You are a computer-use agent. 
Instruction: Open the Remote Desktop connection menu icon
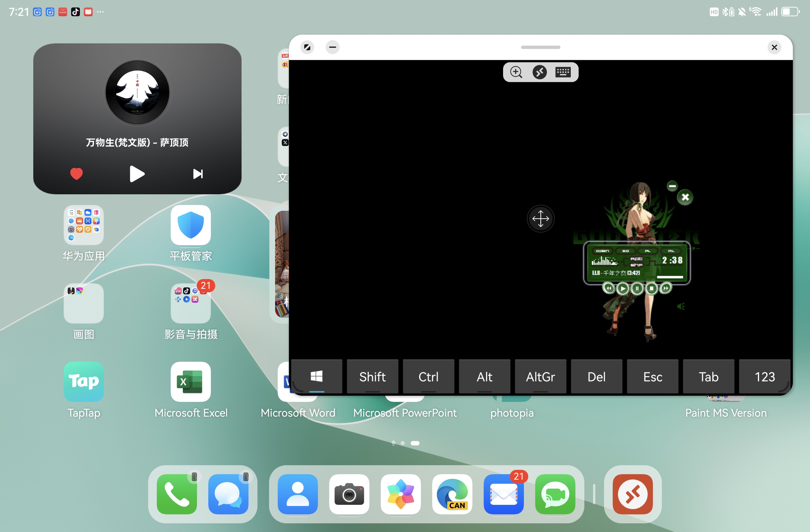540,72
